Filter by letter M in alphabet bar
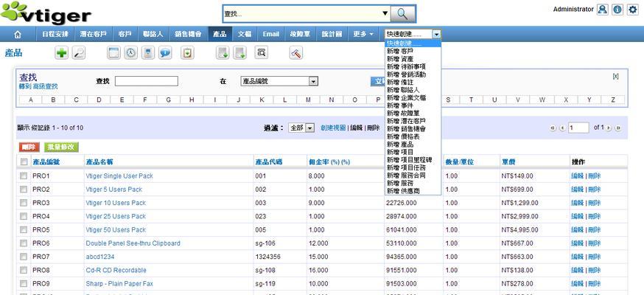The height and width of the screenshot is (295, 644). [309, 100]
